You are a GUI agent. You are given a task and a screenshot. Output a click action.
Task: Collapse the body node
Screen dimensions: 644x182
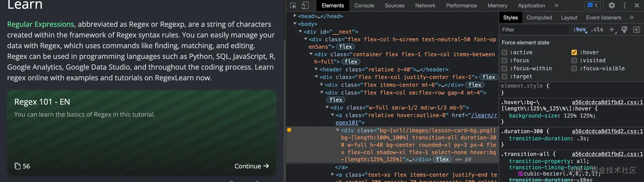[296, 24]
